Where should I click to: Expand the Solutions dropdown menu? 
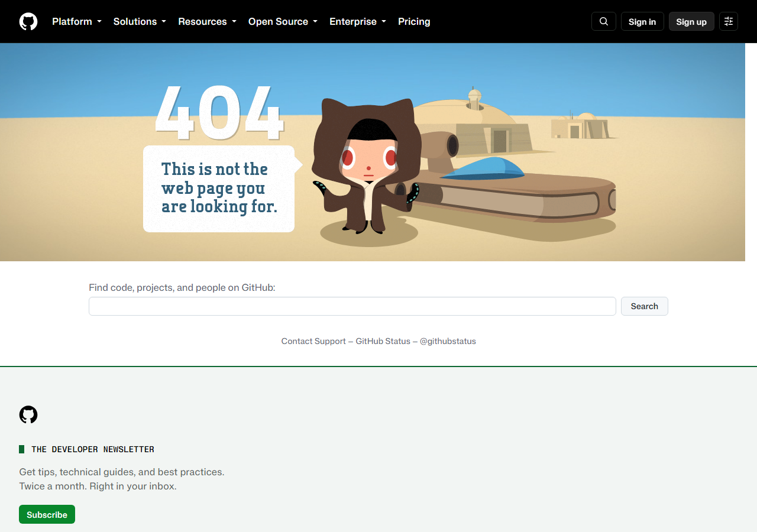pyautogui.click(x=140, y=21)
